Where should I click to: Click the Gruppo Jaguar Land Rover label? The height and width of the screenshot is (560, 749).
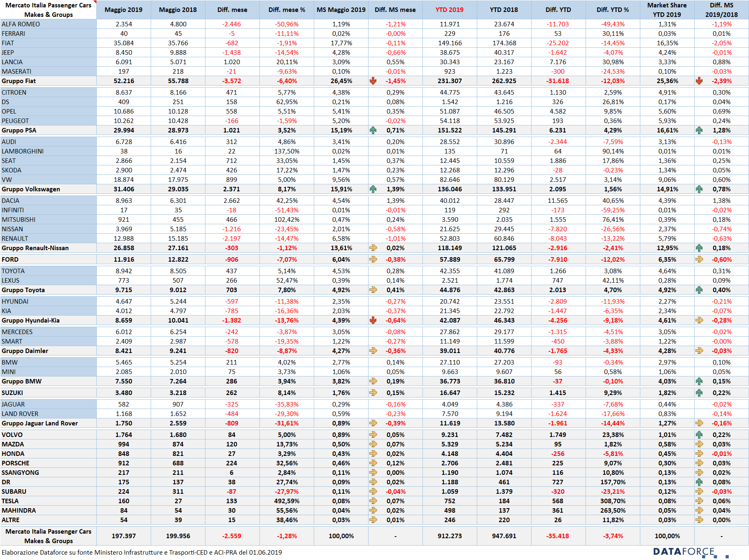(x=40, y=423)
